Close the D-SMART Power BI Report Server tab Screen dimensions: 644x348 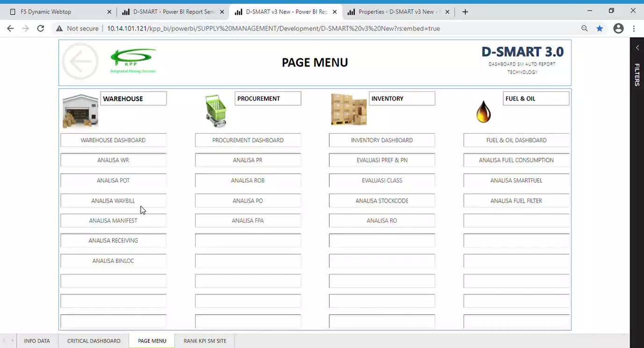(222, 12)
